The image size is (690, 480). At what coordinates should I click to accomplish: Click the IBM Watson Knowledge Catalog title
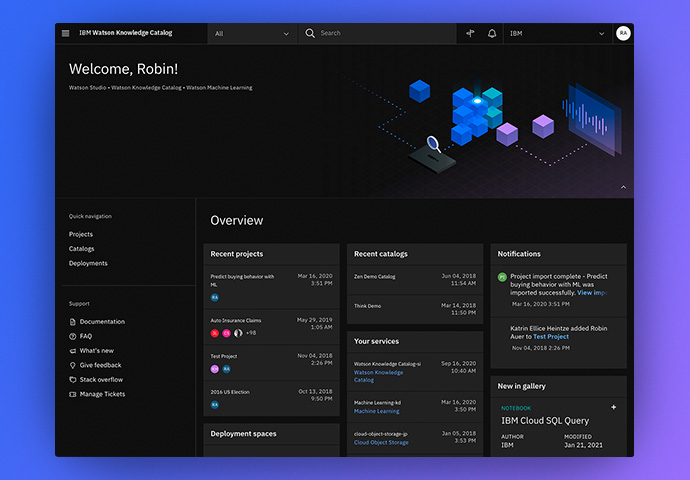pos(126,33)
